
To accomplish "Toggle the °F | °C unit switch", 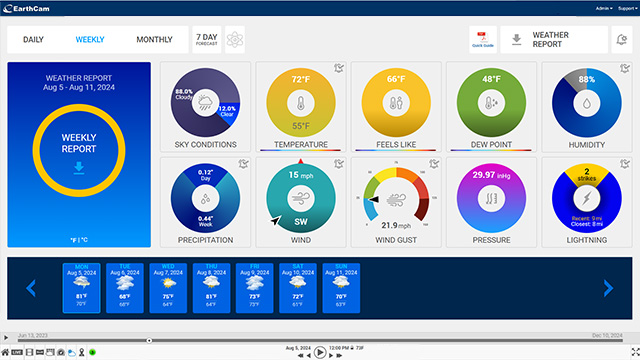I will [x=79, y=240].
